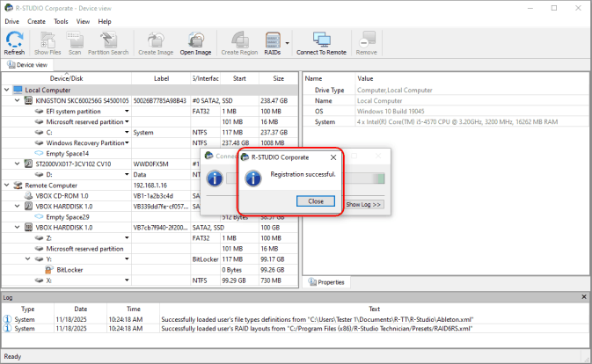Screen dimensions: 592x364
Task: Select the Windows Recovery Partition row
Action: pos(84,143)
